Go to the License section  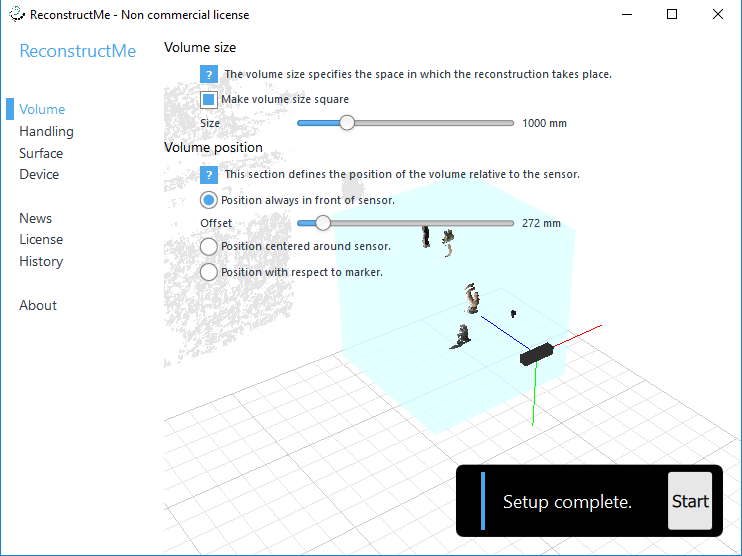[41, 239]
